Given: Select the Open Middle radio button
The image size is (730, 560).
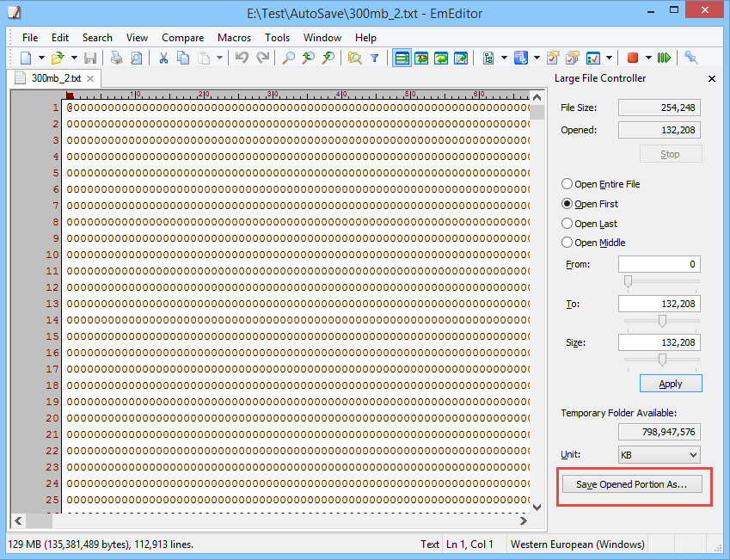Looking at the screenshot, I should 594,243.
